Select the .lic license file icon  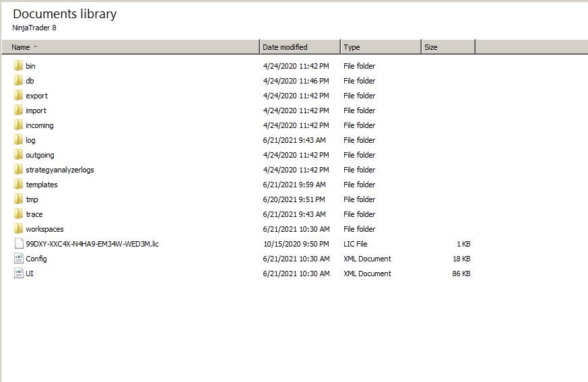(x=19, y=243)
